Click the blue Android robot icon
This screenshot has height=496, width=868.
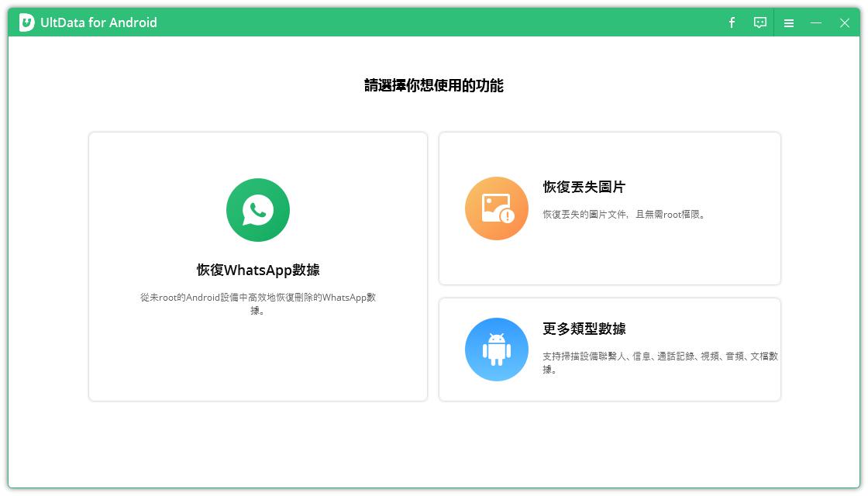(497, 350)
